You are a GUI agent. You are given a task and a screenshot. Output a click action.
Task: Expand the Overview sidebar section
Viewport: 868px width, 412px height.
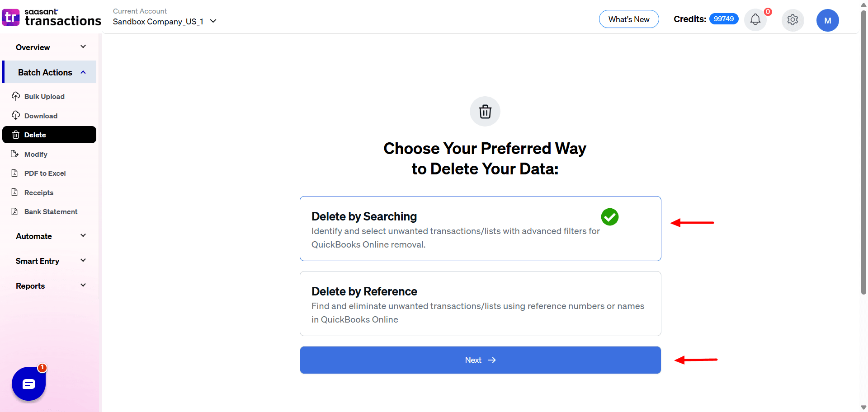(x=49, y=47)
